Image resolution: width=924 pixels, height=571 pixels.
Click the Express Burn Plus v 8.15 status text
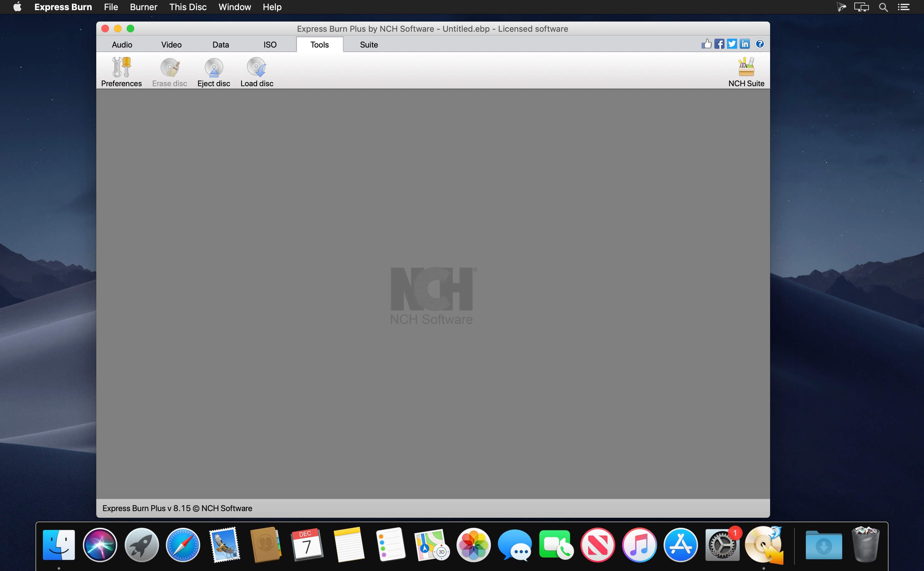(177, 508)
